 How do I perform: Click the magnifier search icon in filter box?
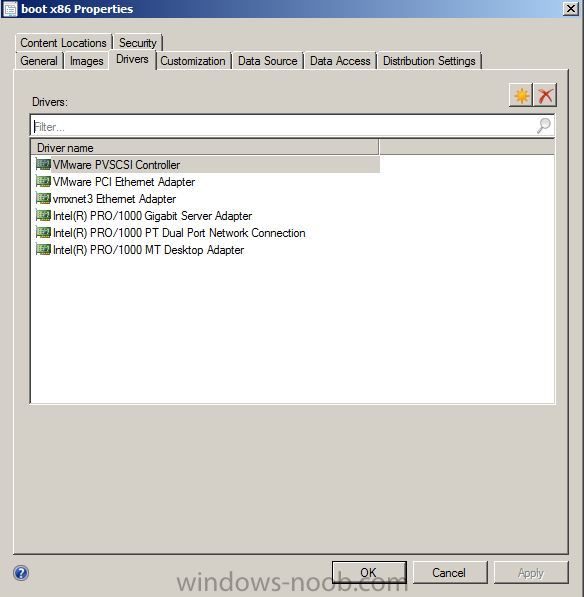click(544, 125)
